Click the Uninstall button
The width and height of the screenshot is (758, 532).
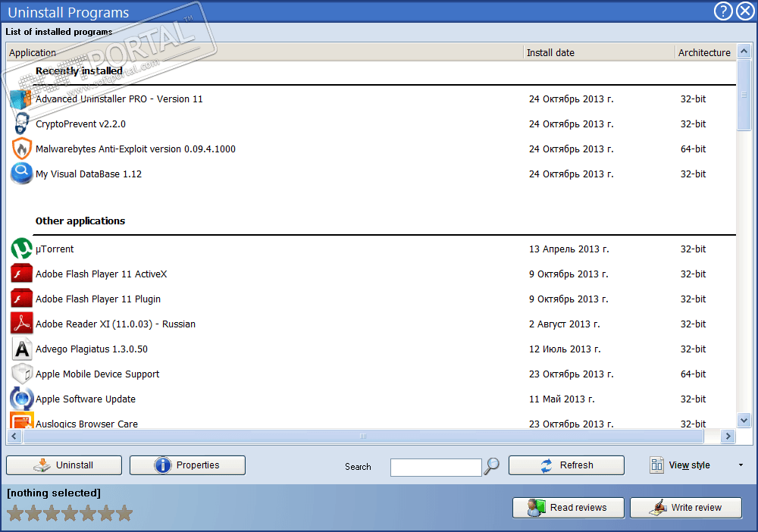coord(64,465)
